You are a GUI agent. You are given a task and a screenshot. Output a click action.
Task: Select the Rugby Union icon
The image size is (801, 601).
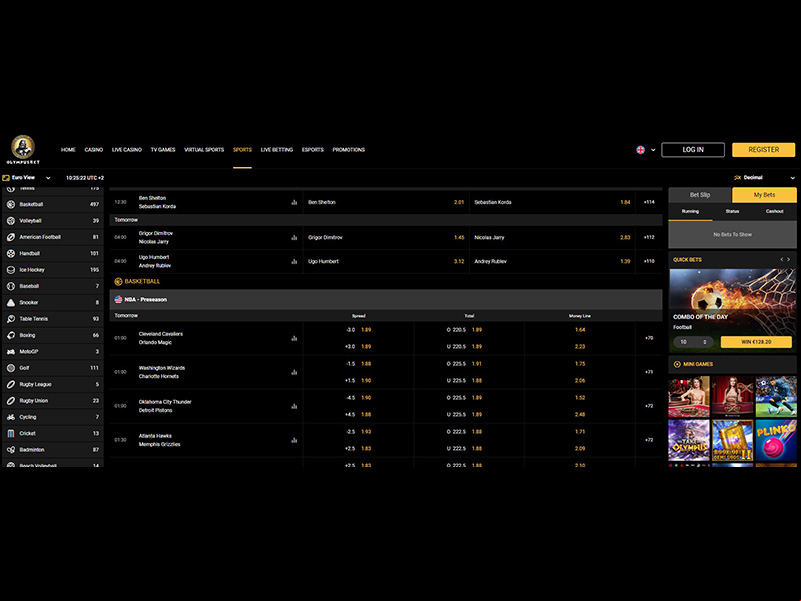click(x=11, y=401)
